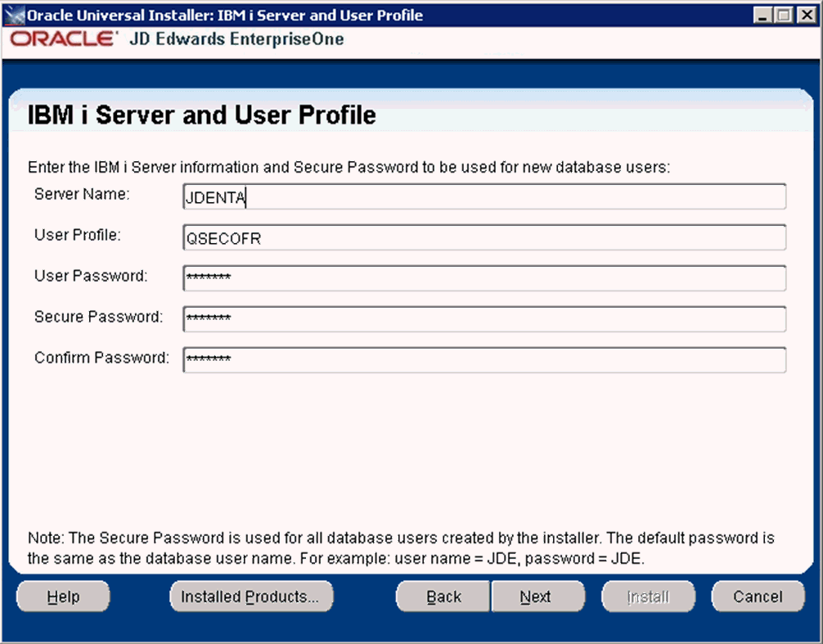Click the 'IBM i Server and User Profile' heading
Image resolution: width=823 pixels, height=644 pixels.
(201, 115)
